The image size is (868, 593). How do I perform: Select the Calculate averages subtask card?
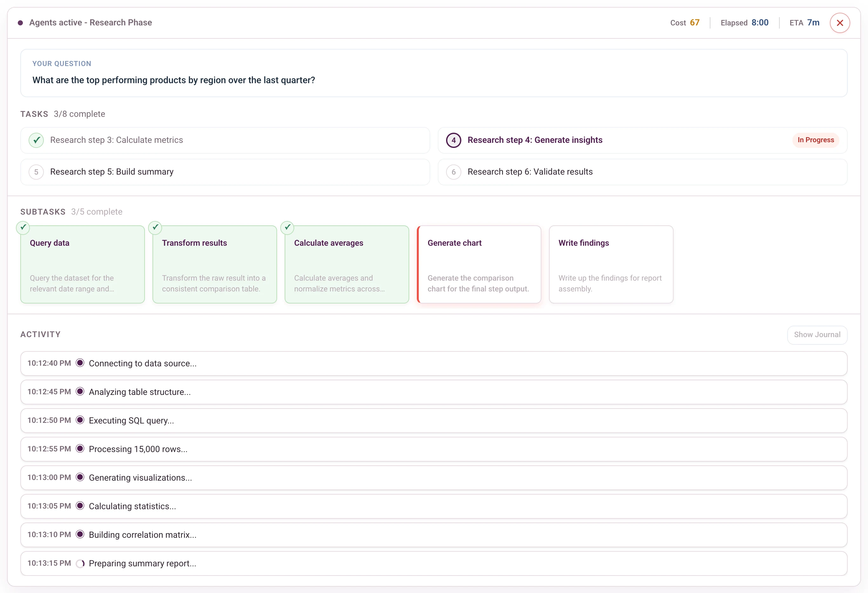click(x=347, y=264)
